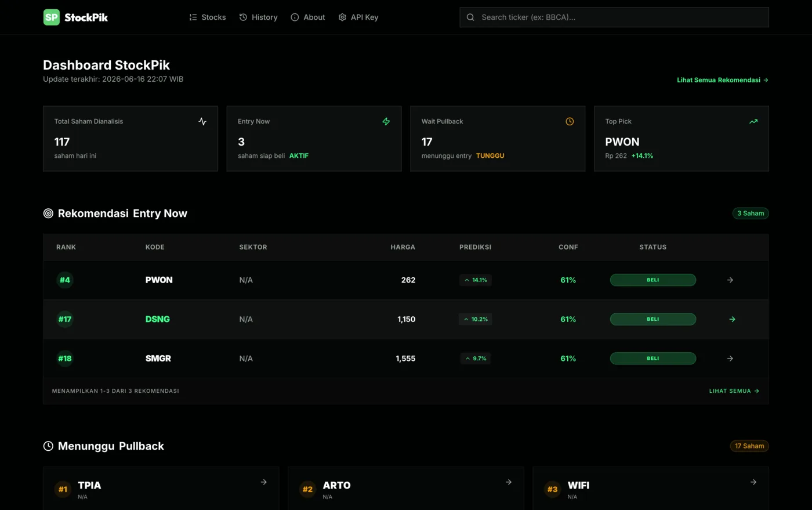Click the arrow icon in SMGR row

(730, 359)
